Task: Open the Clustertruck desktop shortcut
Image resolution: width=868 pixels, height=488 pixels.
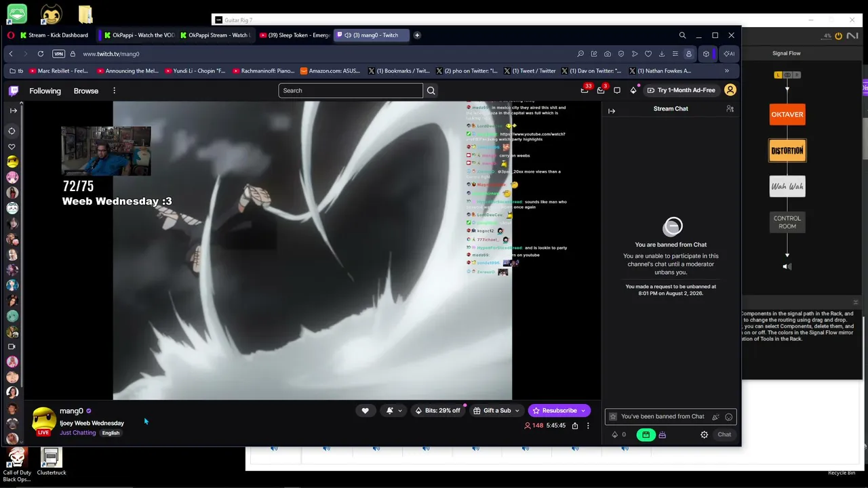Action: point(52,461)
